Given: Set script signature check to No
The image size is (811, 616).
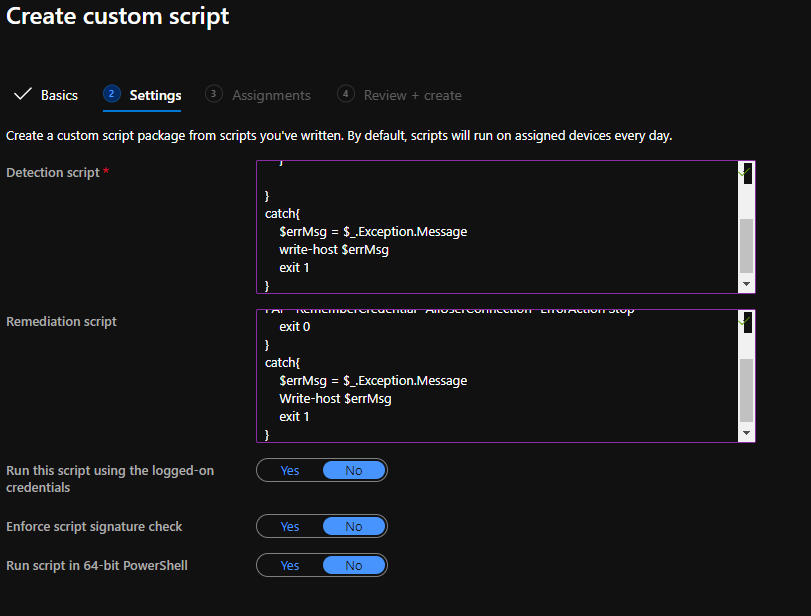Looking at the screenshot, I should [x=354, y=526].
